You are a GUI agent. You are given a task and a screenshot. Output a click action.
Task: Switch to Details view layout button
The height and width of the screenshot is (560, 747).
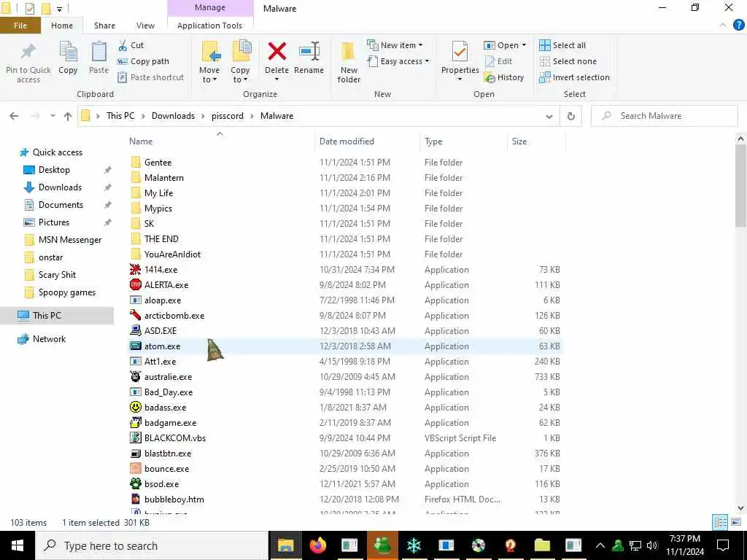pyautogui.click(x=720, y=522)
